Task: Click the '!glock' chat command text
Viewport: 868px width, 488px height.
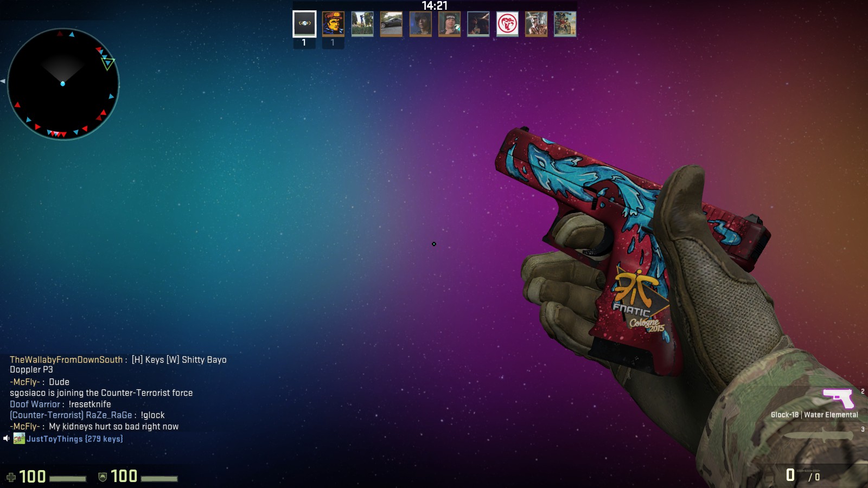Action: point(152,415)
